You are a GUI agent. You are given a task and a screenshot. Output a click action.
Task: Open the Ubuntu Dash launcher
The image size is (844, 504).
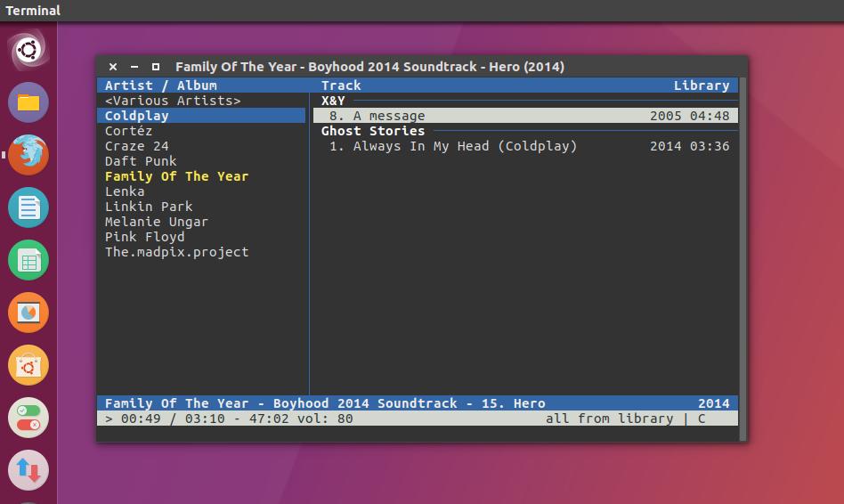pyautogui.click(x=28, y=49)
